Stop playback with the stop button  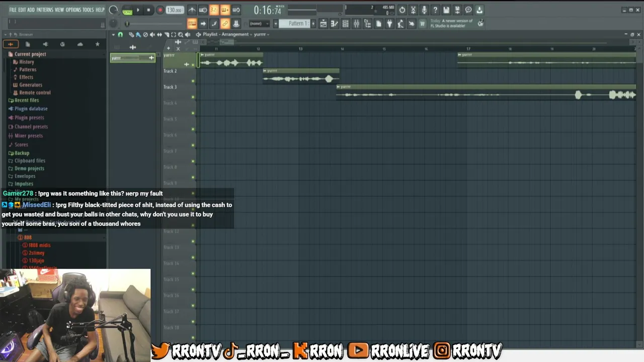148,10
